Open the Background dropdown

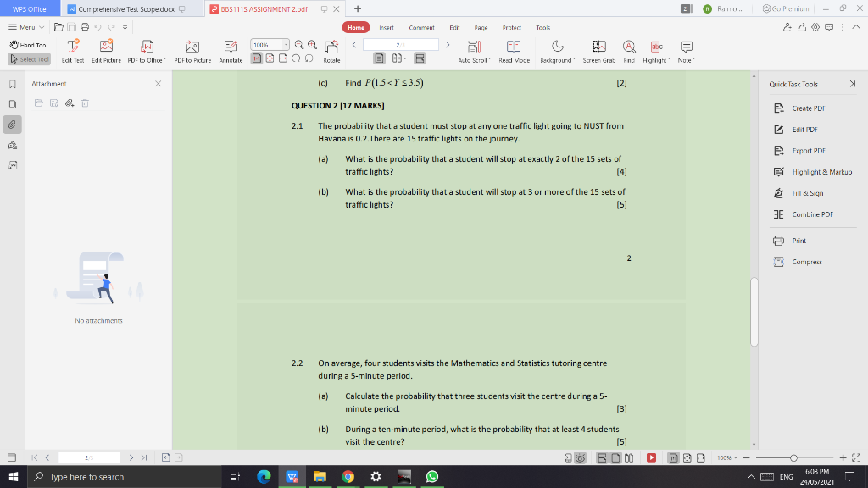click(557, 48)
